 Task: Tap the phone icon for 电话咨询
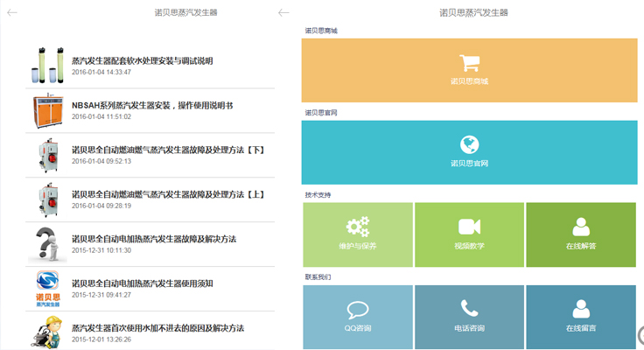pos(469,309)
